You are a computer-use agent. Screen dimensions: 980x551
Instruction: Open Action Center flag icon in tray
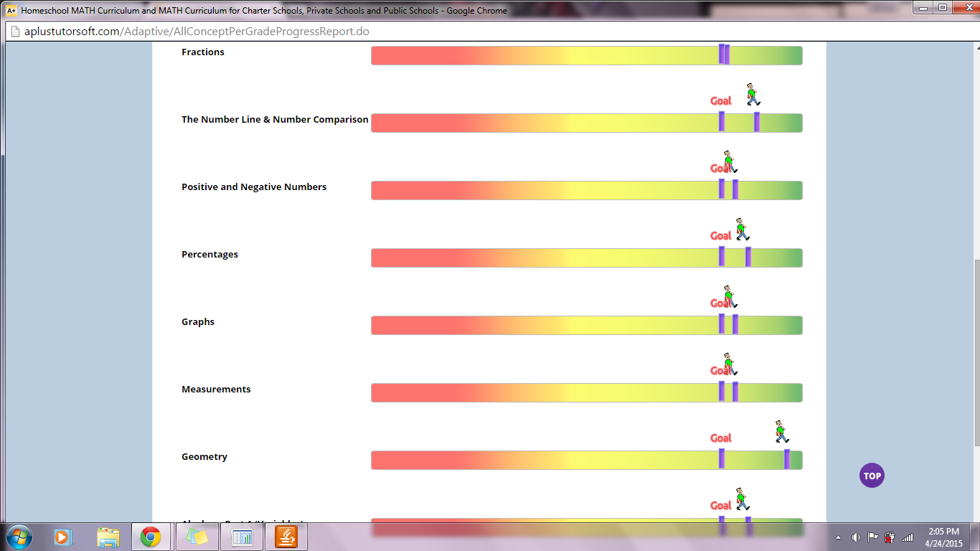pos(873,537)
